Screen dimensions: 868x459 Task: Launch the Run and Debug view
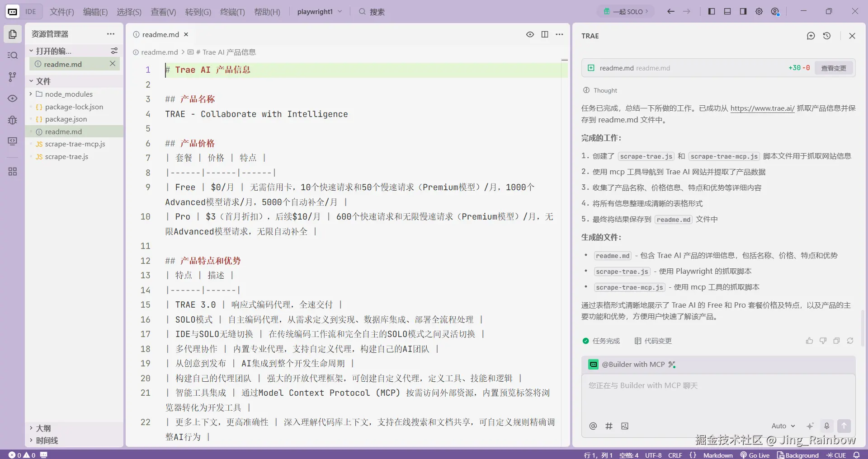(x=12, y=120)
